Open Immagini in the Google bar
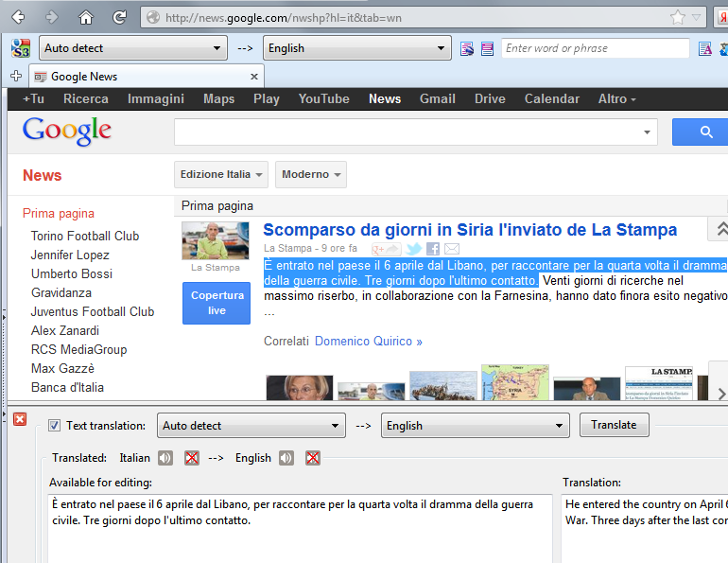Viewport: 728px width, 563px height. [x=156, y=99]
